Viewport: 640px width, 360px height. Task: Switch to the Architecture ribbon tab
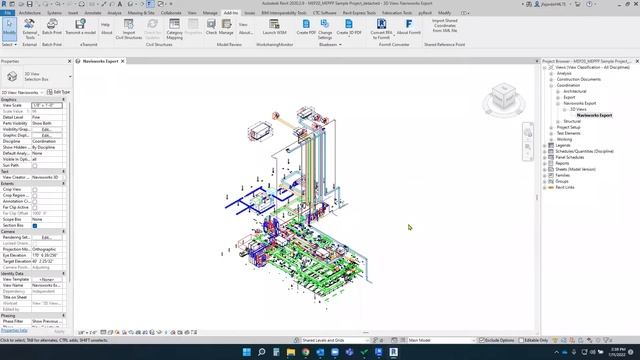point(30,13)
